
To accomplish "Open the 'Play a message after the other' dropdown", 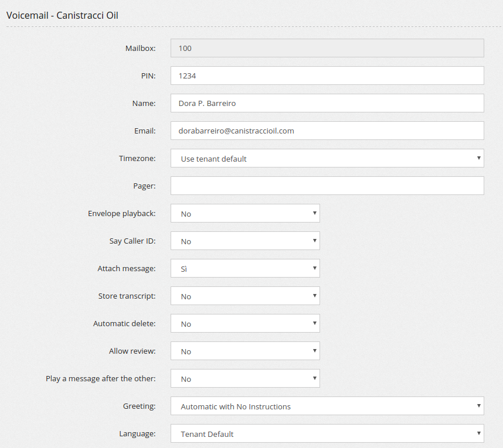I will tap(245, 378).
